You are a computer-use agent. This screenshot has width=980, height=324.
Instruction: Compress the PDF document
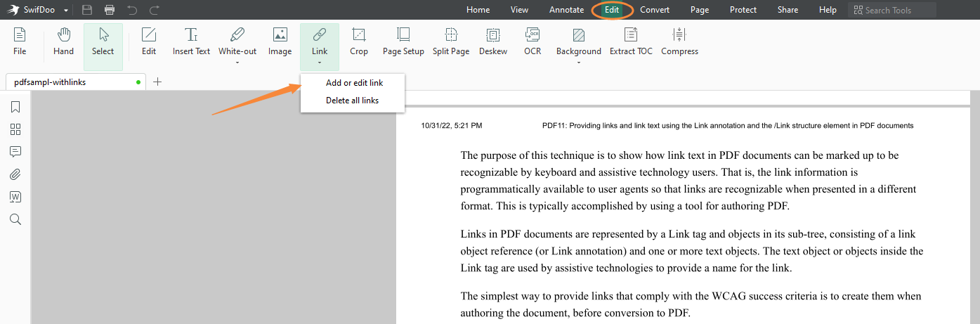point(679,41)
